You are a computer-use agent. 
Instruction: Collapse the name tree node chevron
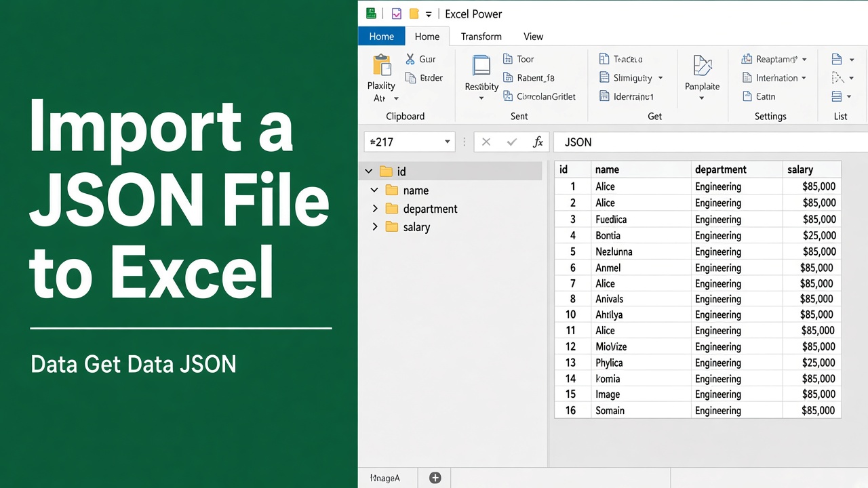(x=374, y=190)
